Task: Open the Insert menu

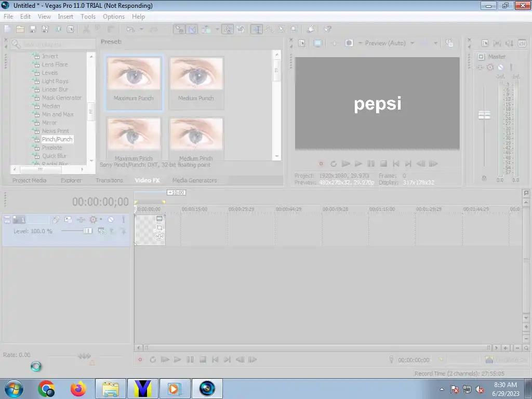Action: pyautogui.click(x=65, y=17)
